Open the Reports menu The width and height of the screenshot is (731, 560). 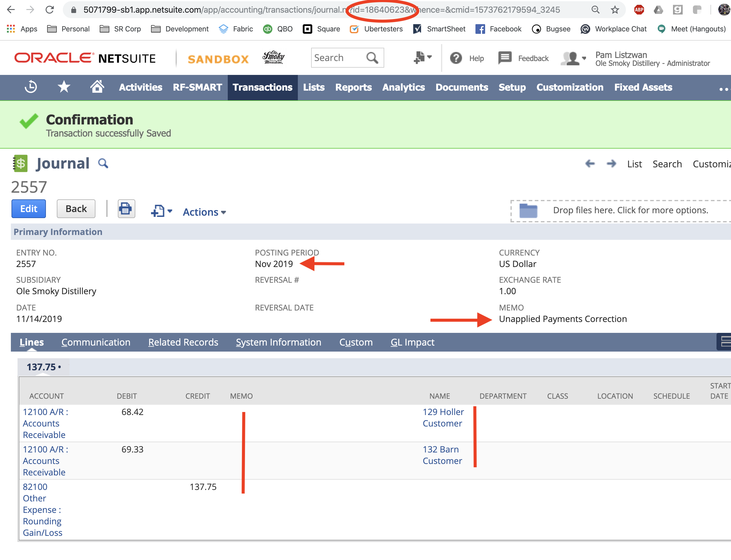(x=353, y=87)
